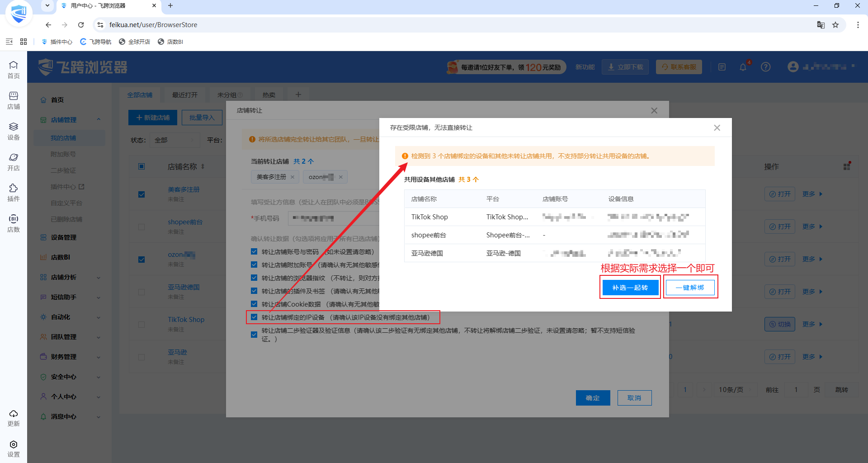Open the 设置 gear icon in left rail
Viewport: 868px width, 463px height.
(x=14, y=449)
